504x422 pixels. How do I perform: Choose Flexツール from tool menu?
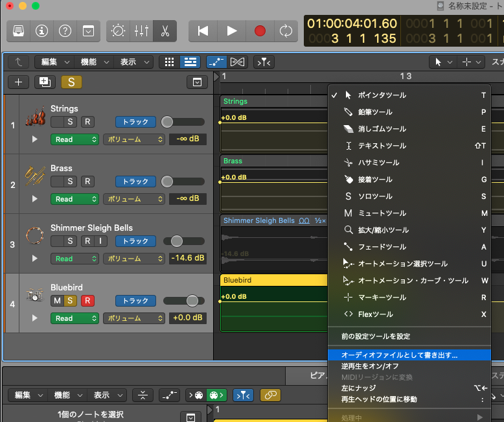click(x=409, y=314)
